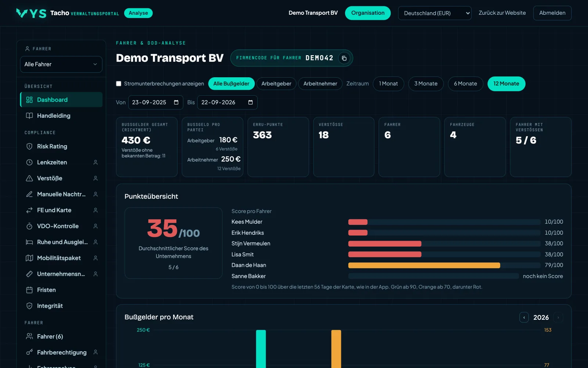Open calendar picker for Bis date
Image resolution: width=588 pixels, height=368 pixels.
pos(250,102)
